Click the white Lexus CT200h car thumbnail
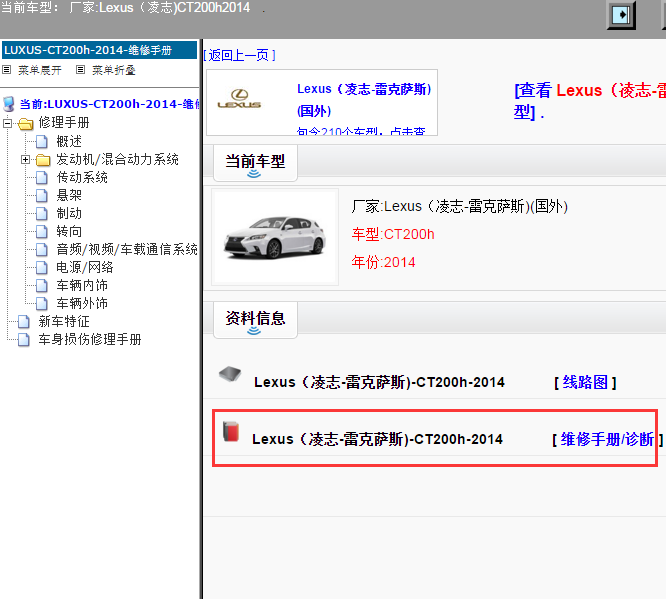The image size is (666, 599). tap(275, 237)
